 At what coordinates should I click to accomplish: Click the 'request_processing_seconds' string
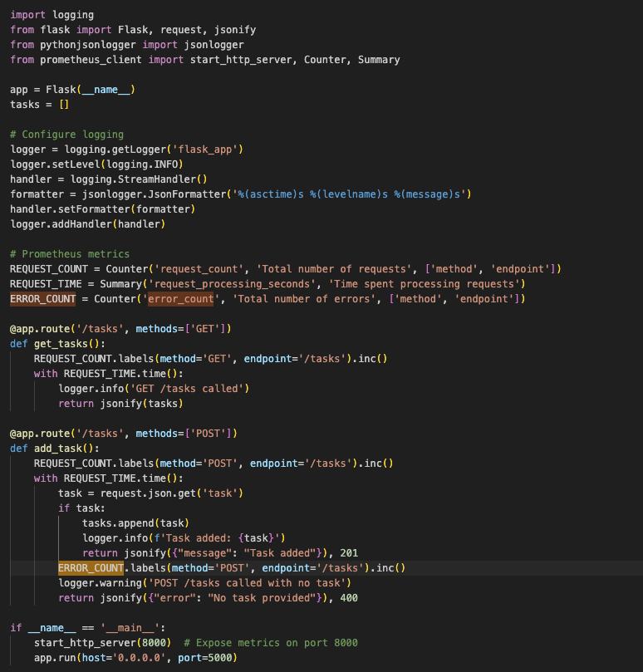pyautogui.click(x=233, y=284)
